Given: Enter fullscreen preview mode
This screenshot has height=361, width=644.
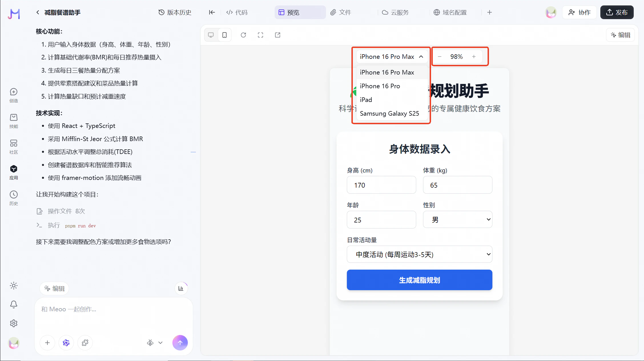Looking at the screenshot, I should [x=260, y=35].
